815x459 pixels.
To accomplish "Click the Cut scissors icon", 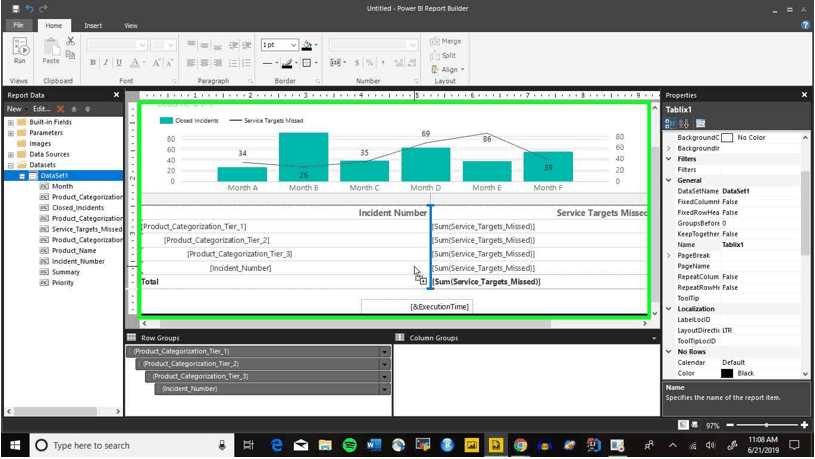I will [x=71, y=41].
